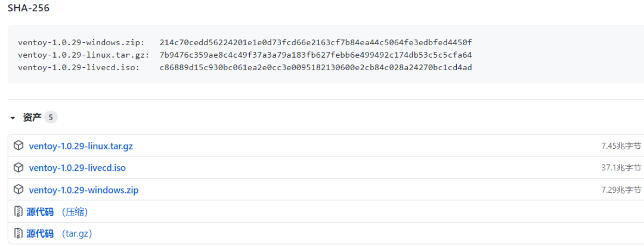This screenshot has width=644, height=247.
Task: Click the 37.1兆字节 file size label
Action: tap(621, 167)
